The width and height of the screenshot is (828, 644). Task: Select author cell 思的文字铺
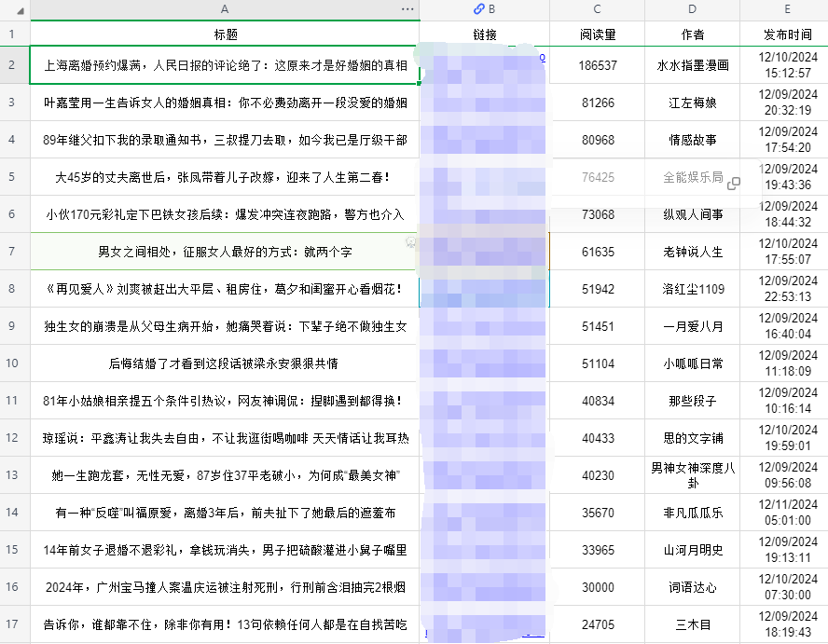pos(692,438)
